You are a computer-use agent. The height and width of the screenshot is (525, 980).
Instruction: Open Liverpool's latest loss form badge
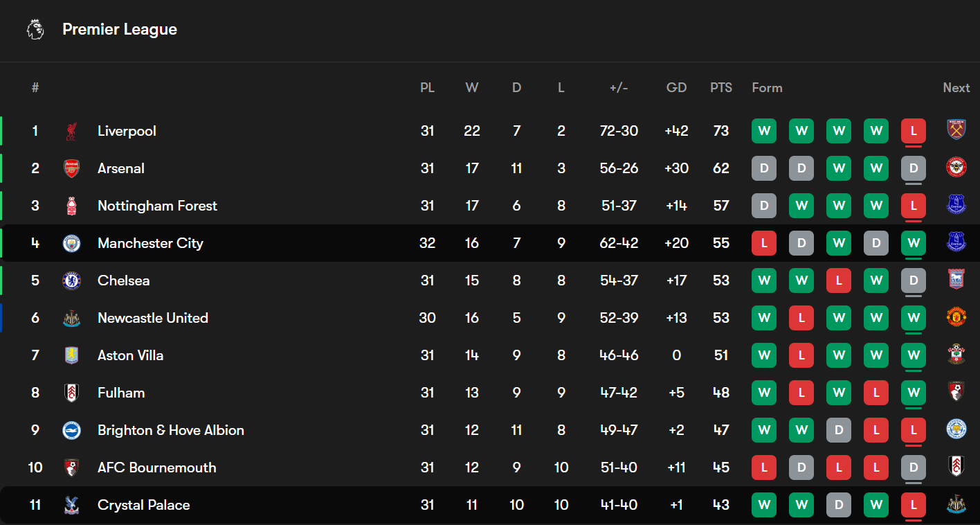pyautogui.click(x=914, y=131)
